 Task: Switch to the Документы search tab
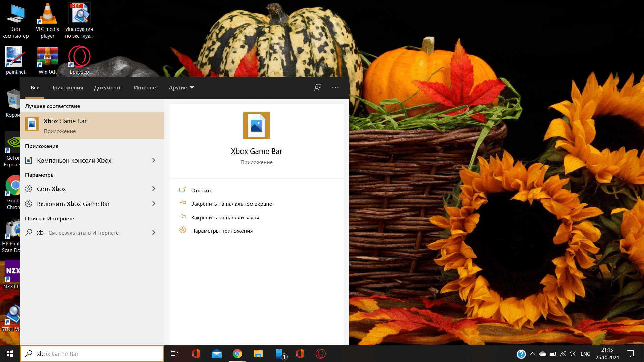[108, 88]
